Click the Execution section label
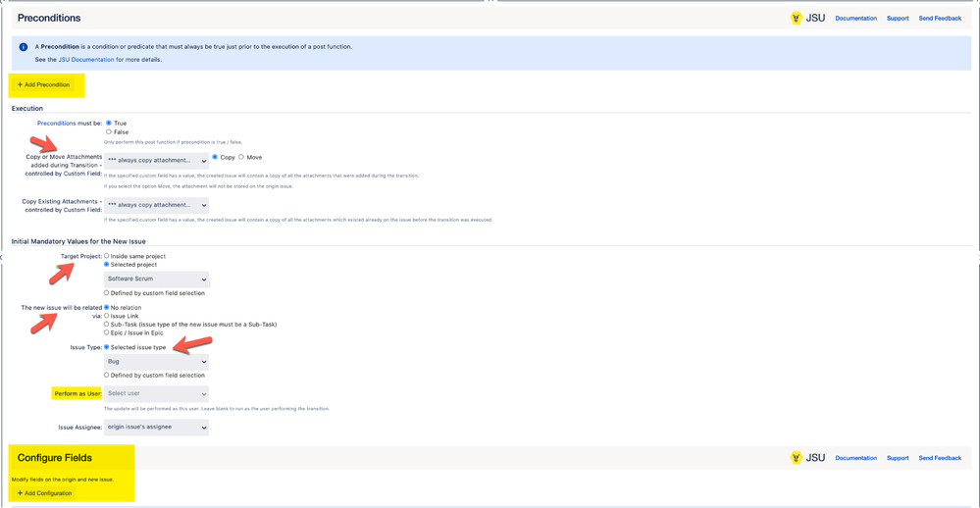The width and height of the screenshot is (980, 508). (x=26, y=108)
